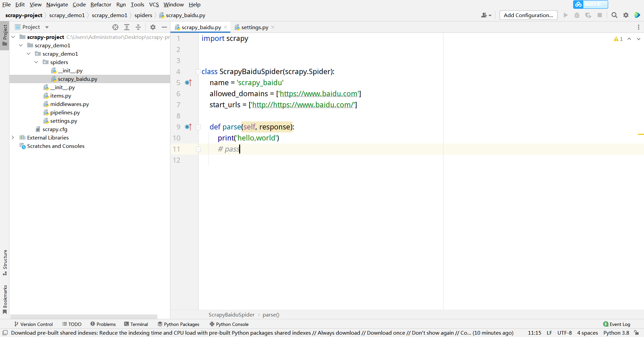
Task: Click the Select Opened File locate icon
Action: click(115, 27)
